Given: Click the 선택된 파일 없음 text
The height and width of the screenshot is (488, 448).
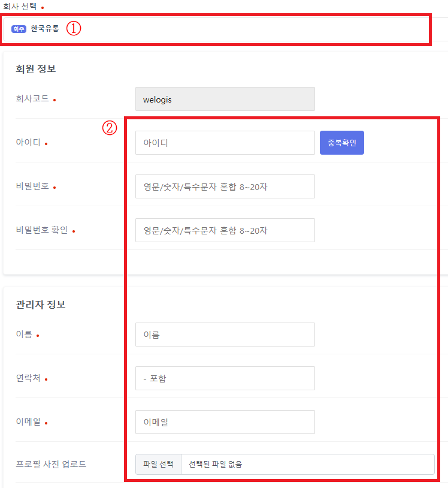Looking at the screenshot, I should point(216,464).
